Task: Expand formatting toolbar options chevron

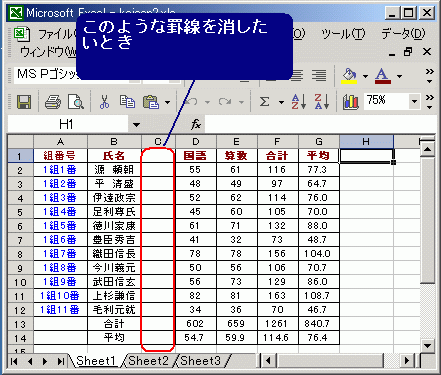Action: pos(430,76)
